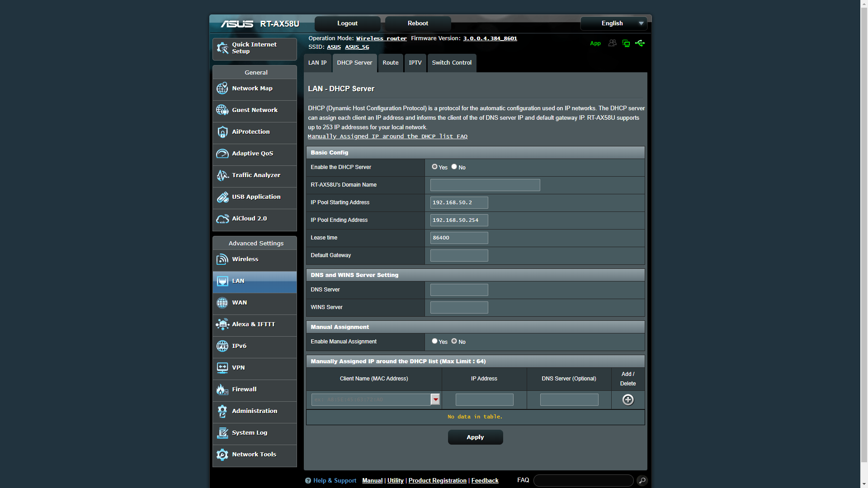Click the Traffic Analyzer icon

(222, 175)
